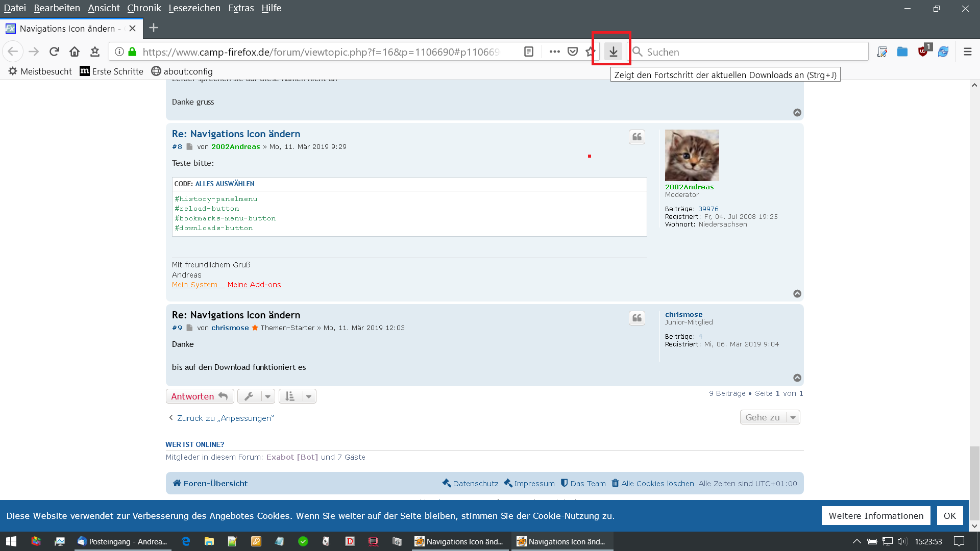Open the Lesezeichen menu

pyautogui.click(x=194, y=8)
